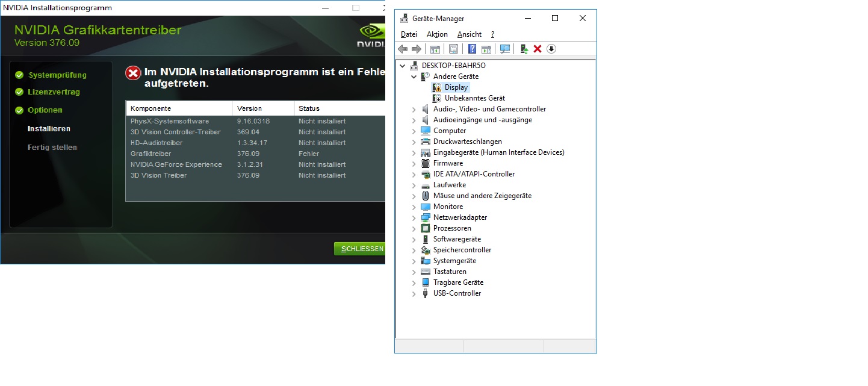The image size is (868, 386).
Task: Expand the Systemgeräte node
Action: (414, 261)
